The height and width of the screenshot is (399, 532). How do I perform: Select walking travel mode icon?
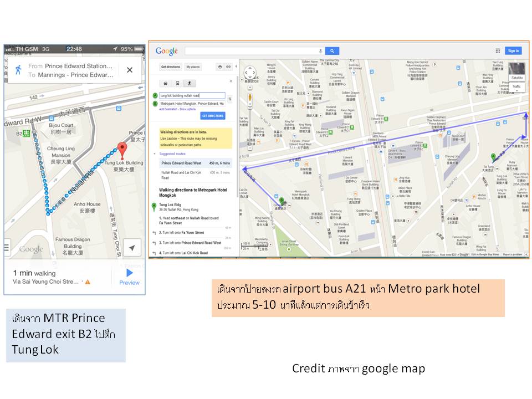190,83
